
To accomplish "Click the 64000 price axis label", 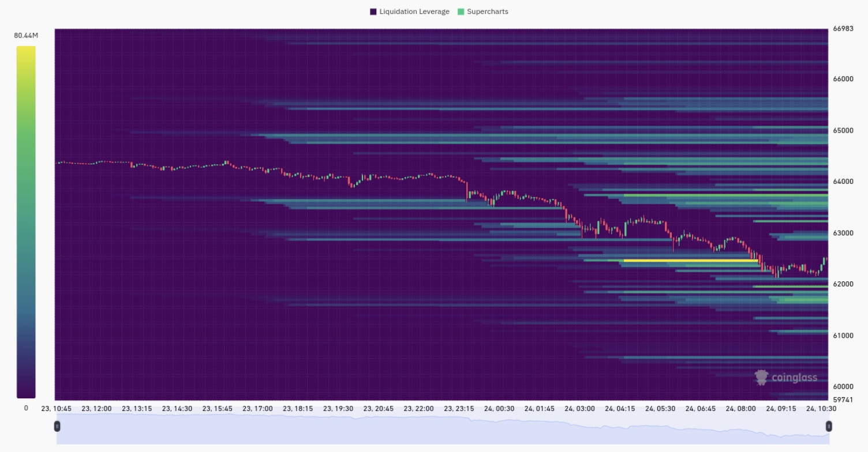I will tap(843, 182).
